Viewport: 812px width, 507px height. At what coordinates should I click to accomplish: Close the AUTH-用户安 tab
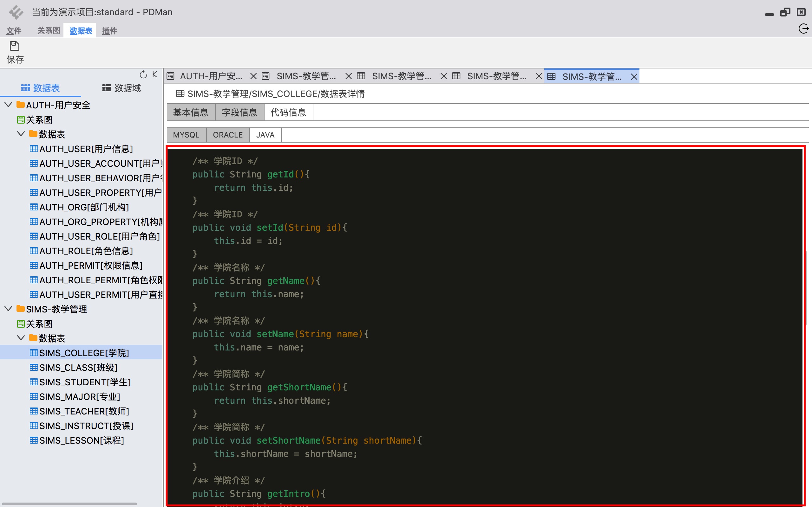[x=253, y=76]
